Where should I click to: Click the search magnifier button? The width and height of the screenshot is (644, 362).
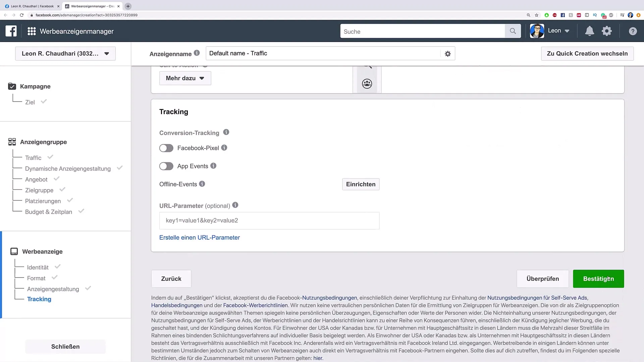point(513,31)
